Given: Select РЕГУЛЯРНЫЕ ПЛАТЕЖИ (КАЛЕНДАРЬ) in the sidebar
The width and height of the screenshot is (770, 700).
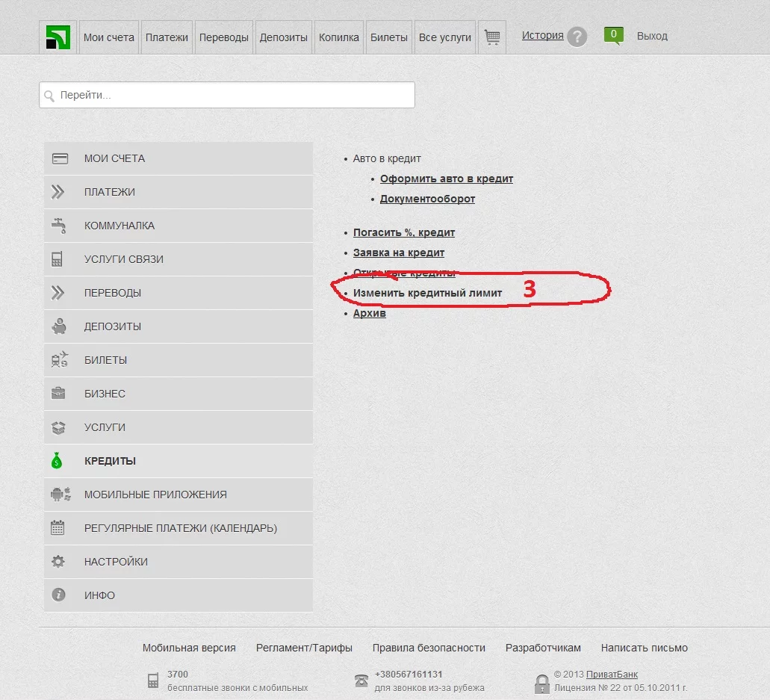Looking at the screenshot, I should (178, 528).
